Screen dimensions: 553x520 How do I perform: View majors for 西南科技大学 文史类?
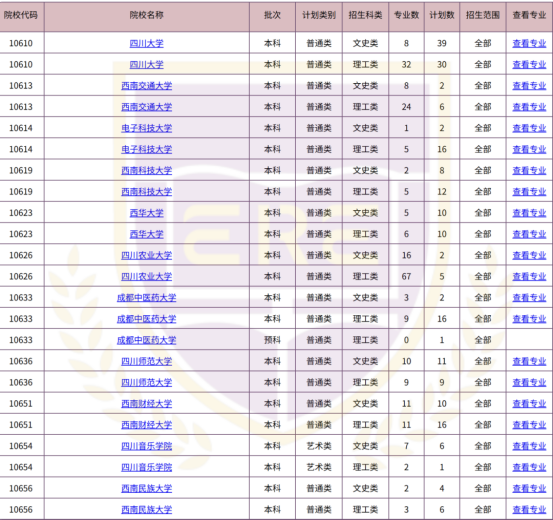click(x=529, y=170)
